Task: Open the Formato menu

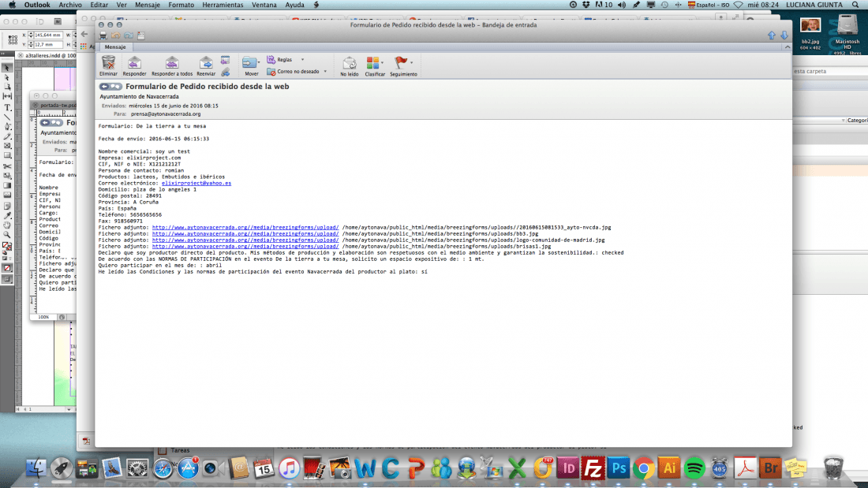Action: tap(181, 5)
